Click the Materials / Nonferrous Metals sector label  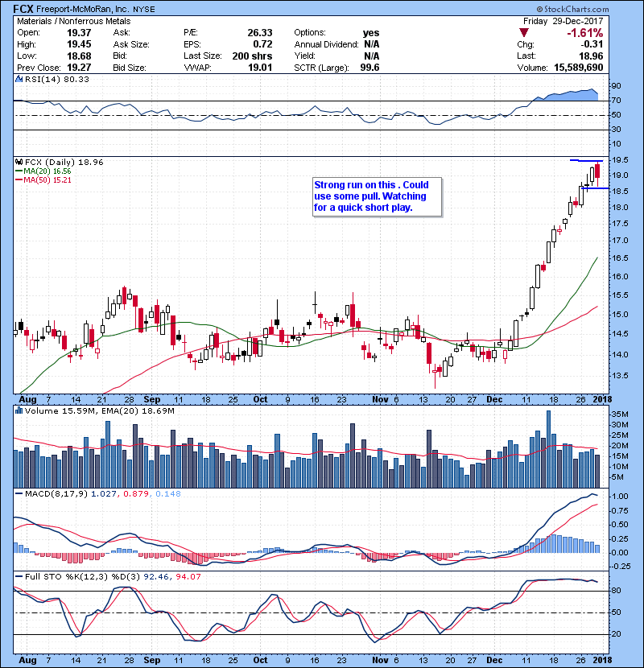(74, 21)
